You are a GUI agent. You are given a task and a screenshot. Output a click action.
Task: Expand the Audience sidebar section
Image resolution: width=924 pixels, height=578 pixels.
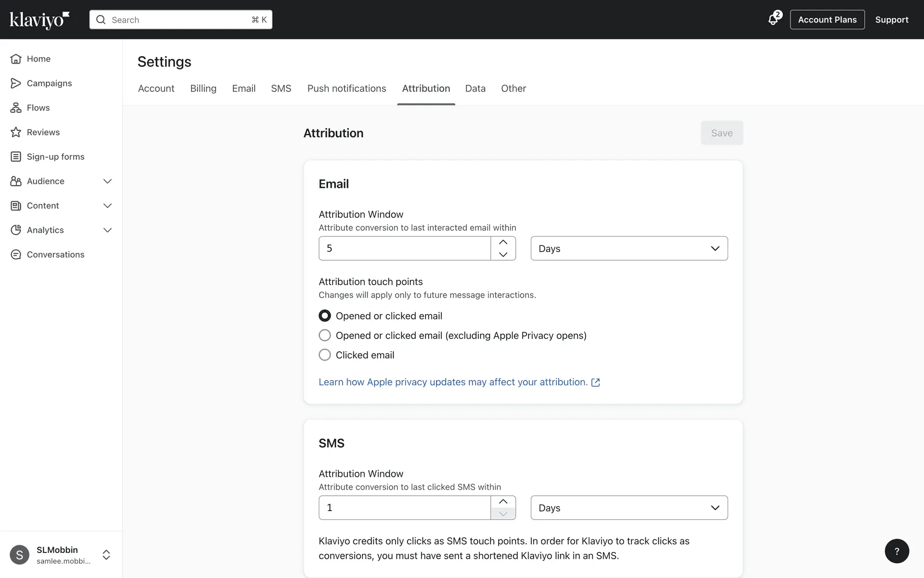click(107, 181)
